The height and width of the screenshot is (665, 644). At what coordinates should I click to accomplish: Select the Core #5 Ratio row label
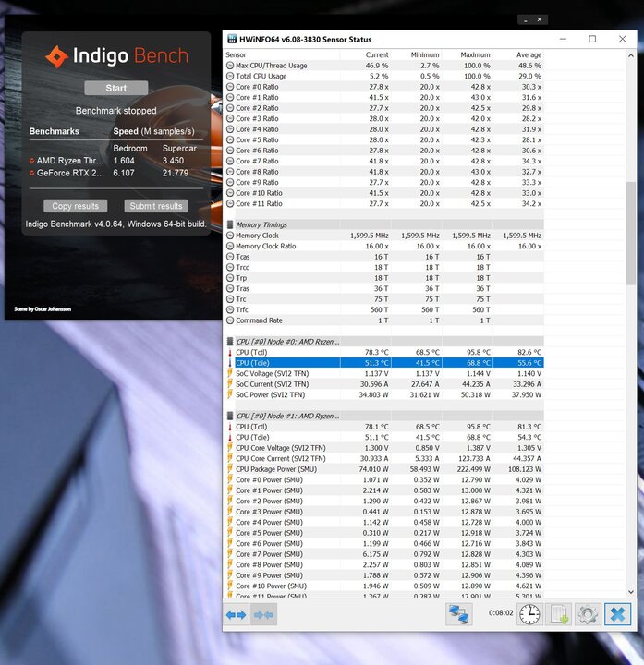point(257,139)
